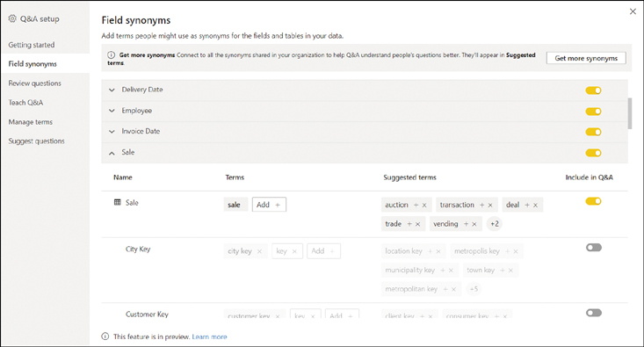644x347 pixels.
Task: Toggle the Sale table header switch
Action: pyautogui.click(x=594, y=153)
